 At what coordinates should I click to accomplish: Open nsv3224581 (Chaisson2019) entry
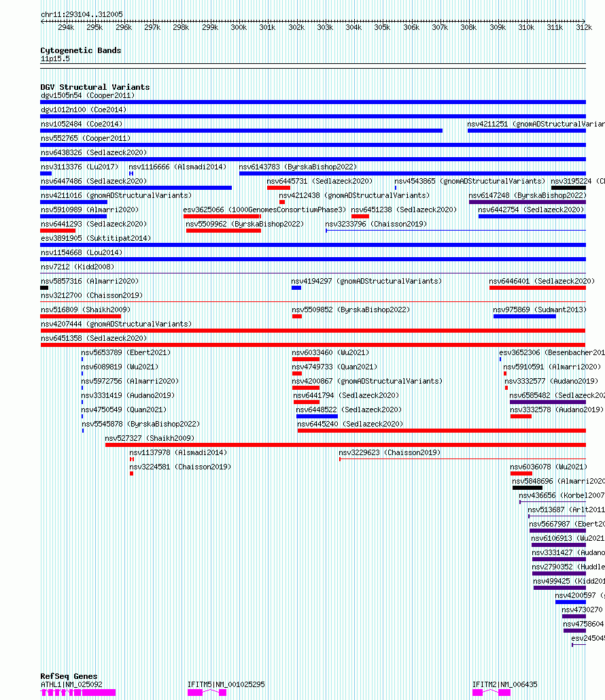[180, 467]
